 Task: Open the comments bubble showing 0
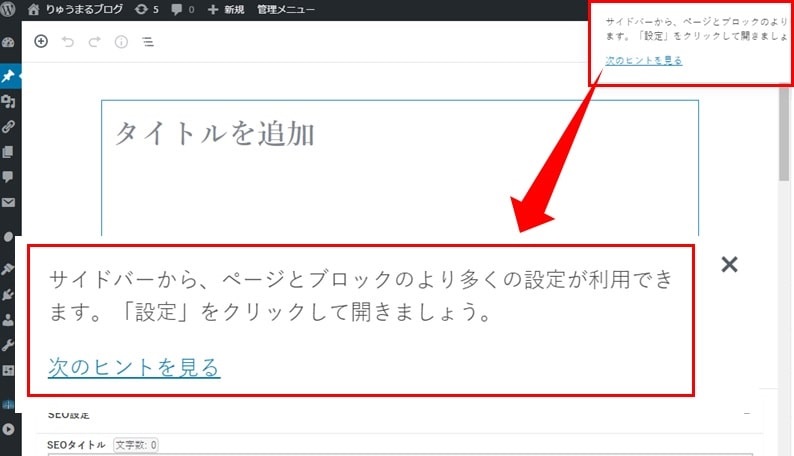182,9
